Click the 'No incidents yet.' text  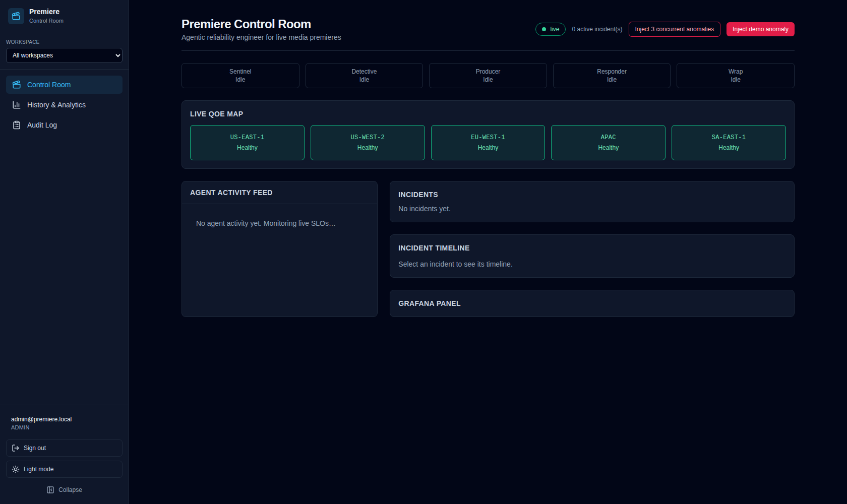(425, 209)
